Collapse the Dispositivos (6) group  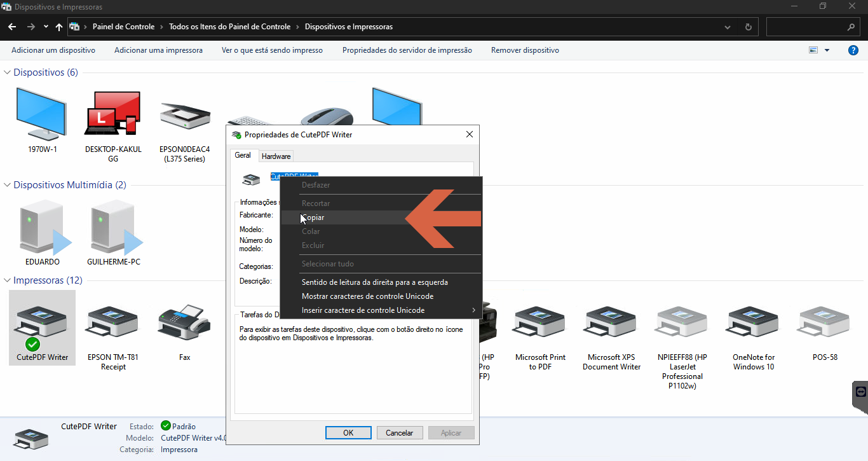pyautogui.click(x=8, y=72)
